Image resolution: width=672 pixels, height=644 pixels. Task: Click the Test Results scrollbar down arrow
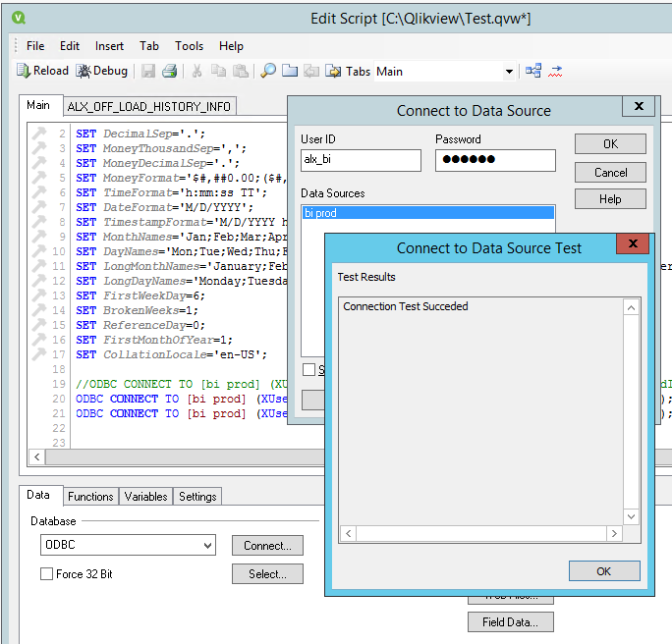click(x=632, y=516)
